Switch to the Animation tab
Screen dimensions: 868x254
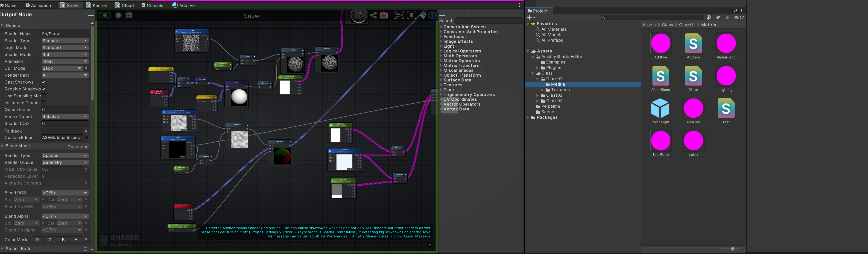click(x=38, y=5)
